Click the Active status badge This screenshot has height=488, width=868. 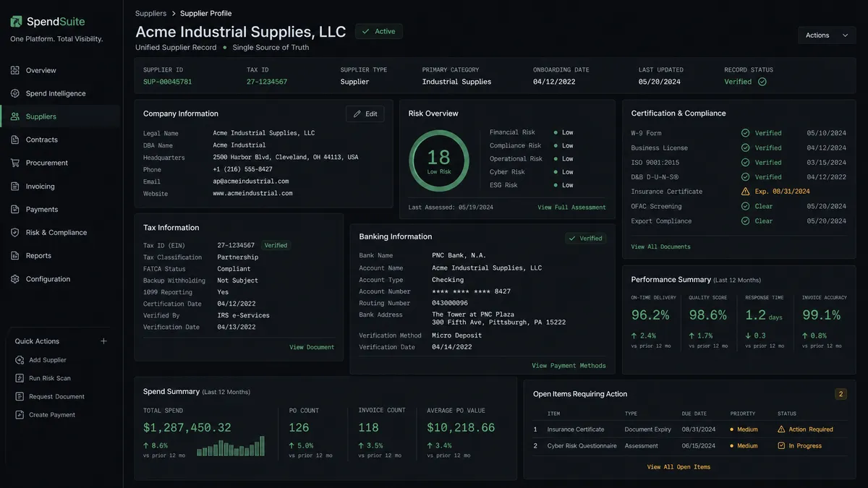379,31
